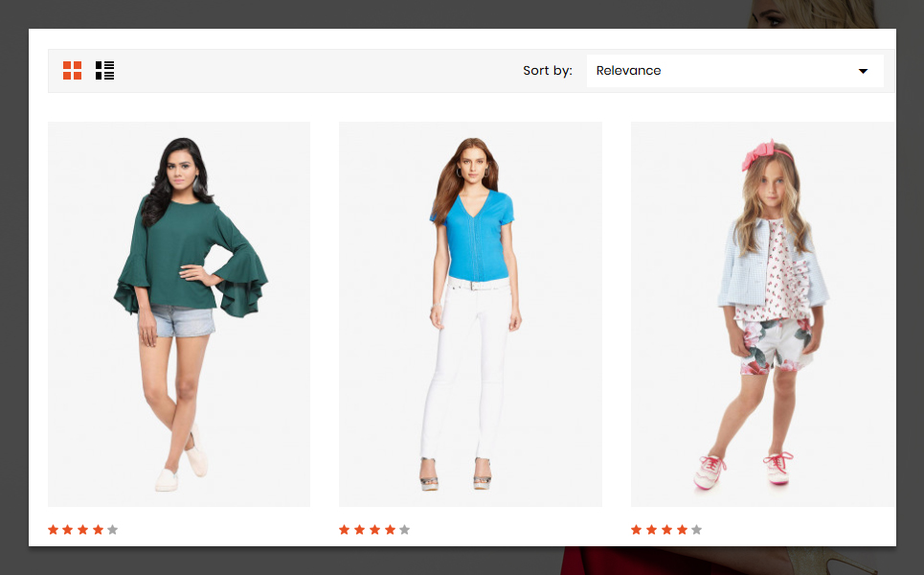Switch to grid view layout
This screenshot has width=924, height=575.
point(73,70)
